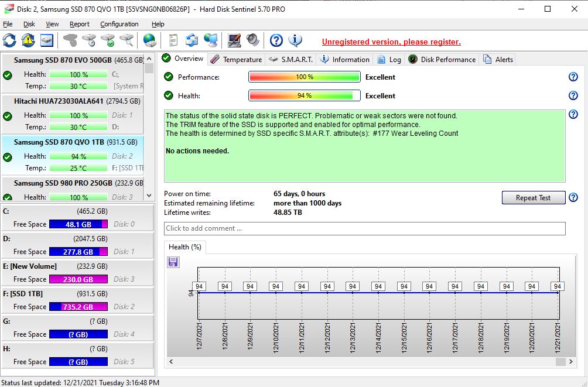Image resolution: width=588 pixels, height=387 pixels.
Task: Click the monitor with pen toolbar icon
Action: pos(234,40)
